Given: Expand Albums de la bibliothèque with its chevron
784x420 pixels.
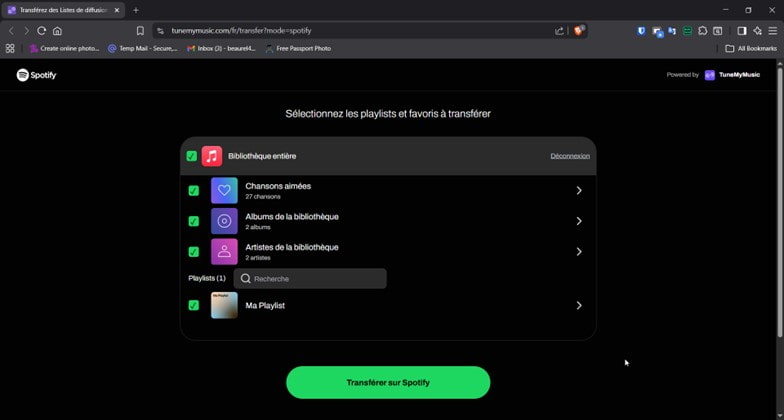Looking at the screenshot, I should click(x=578, y=221).
